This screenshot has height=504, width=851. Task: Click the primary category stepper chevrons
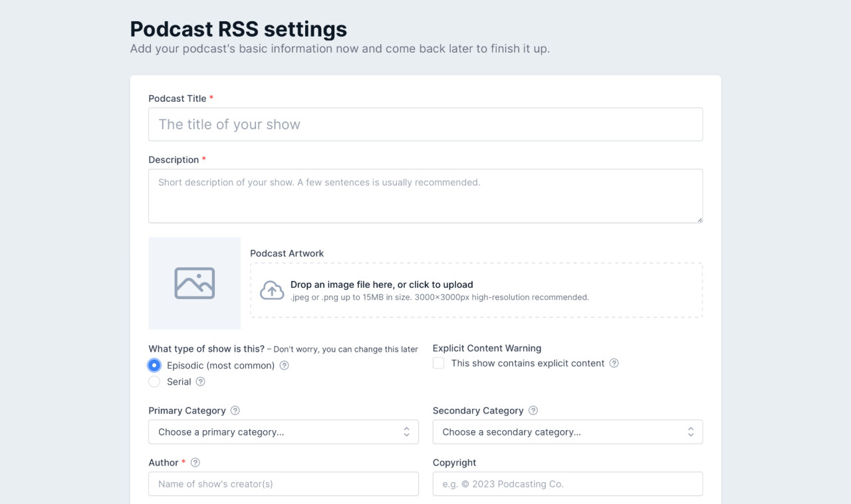click(406, 432)
